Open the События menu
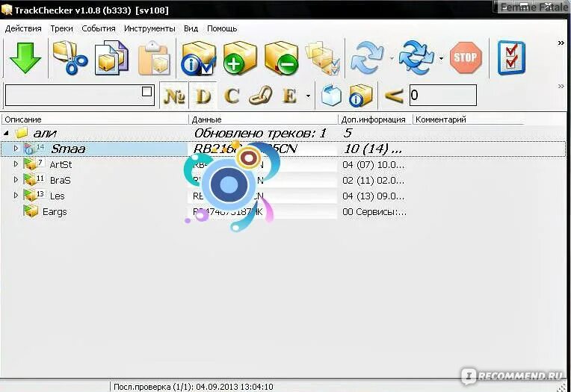Image resolution: width=571 pixels, height=392 pixels. pyautogui.click(x=99, y=28)
